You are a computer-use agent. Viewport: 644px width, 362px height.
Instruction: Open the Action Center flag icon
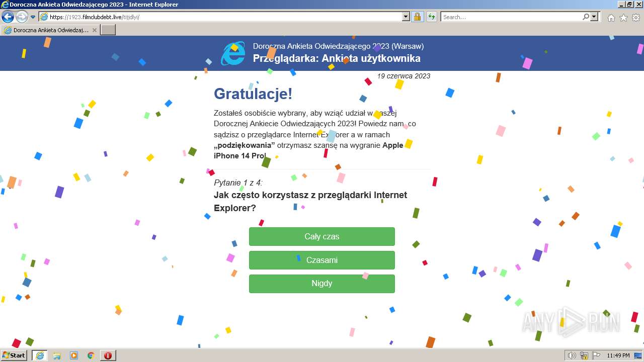[597, 355]
